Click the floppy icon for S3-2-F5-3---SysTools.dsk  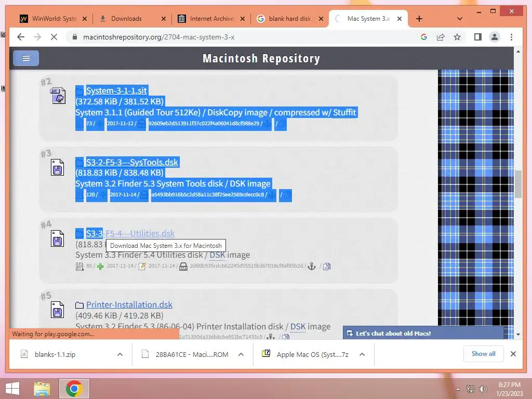(57, 167)
